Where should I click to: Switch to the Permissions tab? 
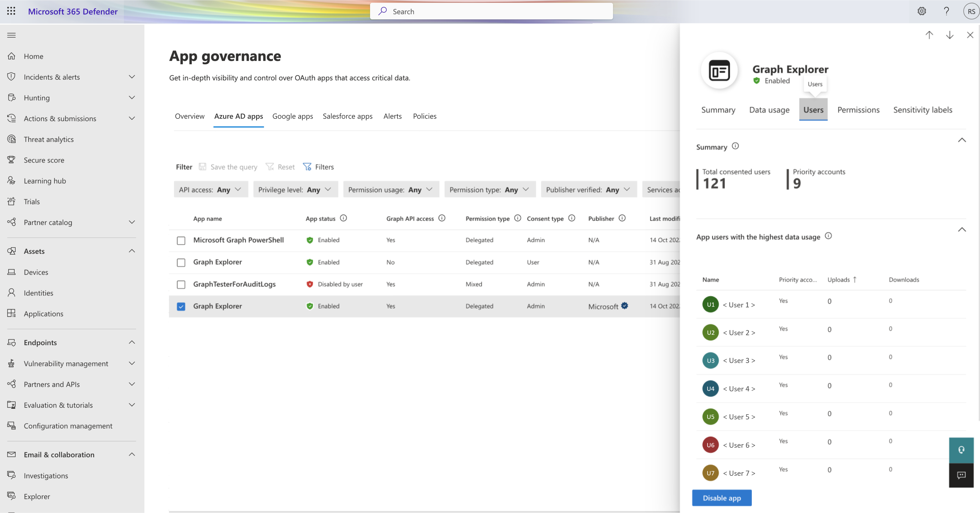point(858,109)
